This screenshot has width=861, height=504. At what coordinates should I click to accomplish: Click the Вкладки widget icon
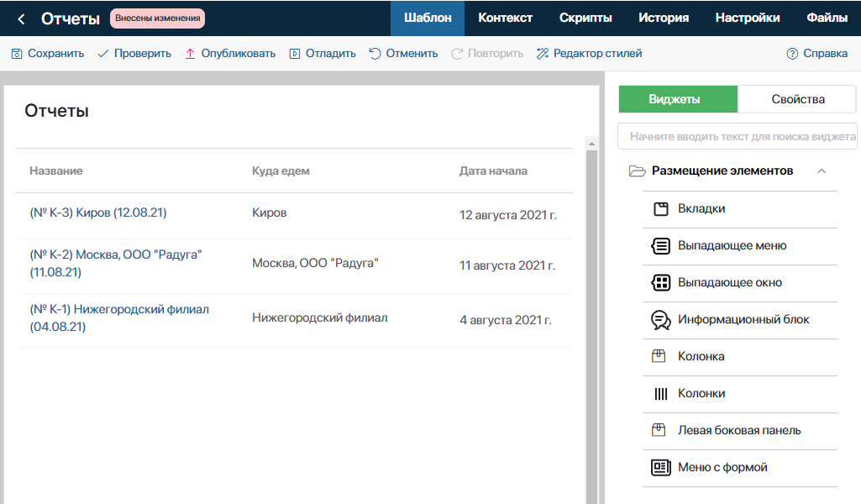tap(661, 209)
